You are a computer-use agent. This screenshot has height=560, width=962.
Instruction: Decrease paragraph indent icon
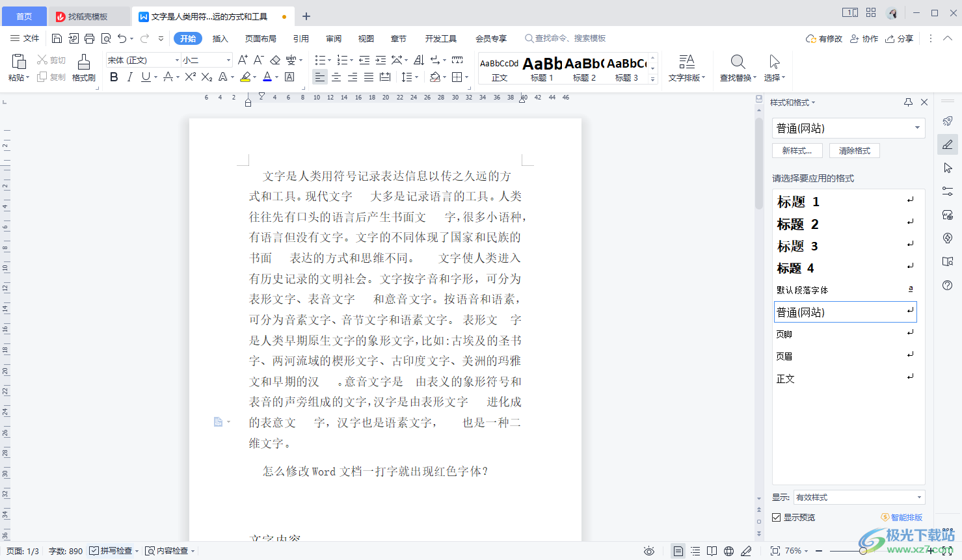[x=364, y=60]
